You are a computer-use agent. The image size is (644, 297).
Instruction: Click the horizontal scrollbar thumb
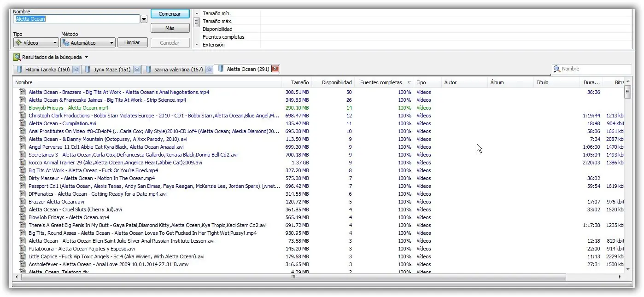[x=293, y=277]
